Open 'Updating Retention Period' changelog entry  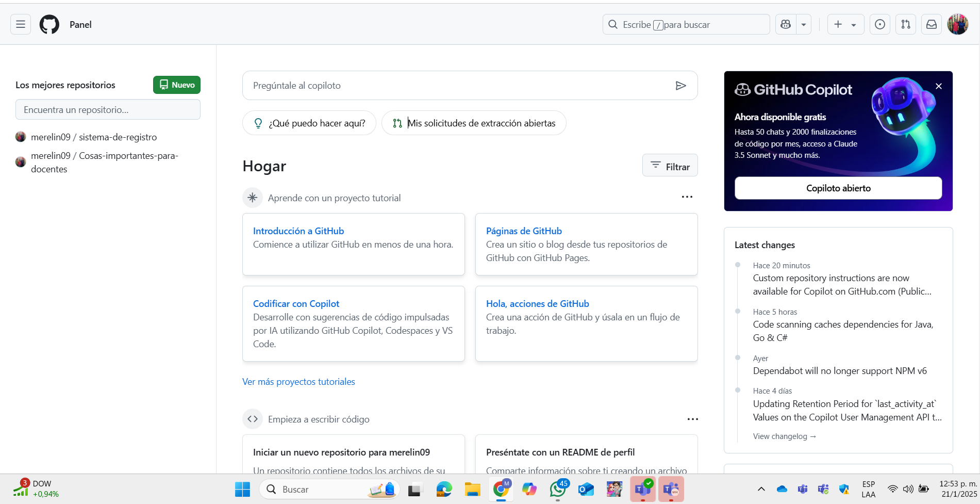847,411
